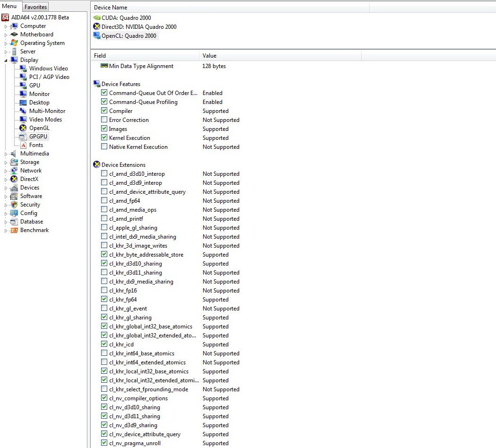
Task: Sort by the Value column header
Action: click(x=281, y=56)
